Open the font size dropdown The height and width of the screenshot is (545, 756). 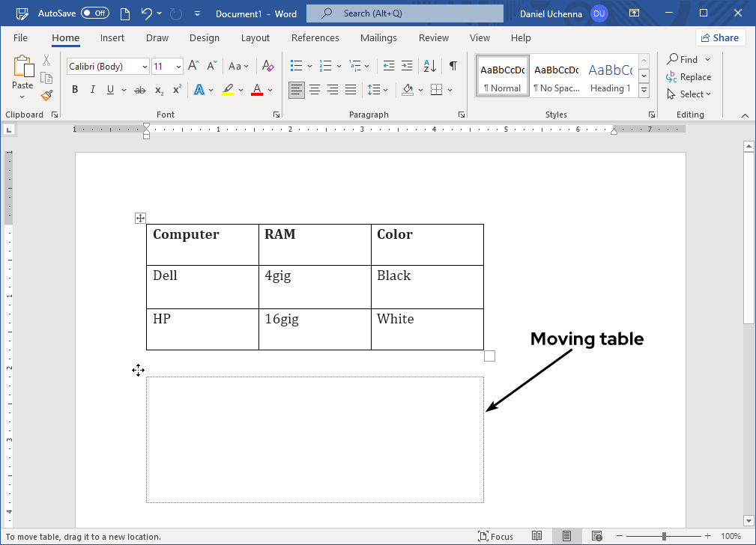tap(177, 66)
